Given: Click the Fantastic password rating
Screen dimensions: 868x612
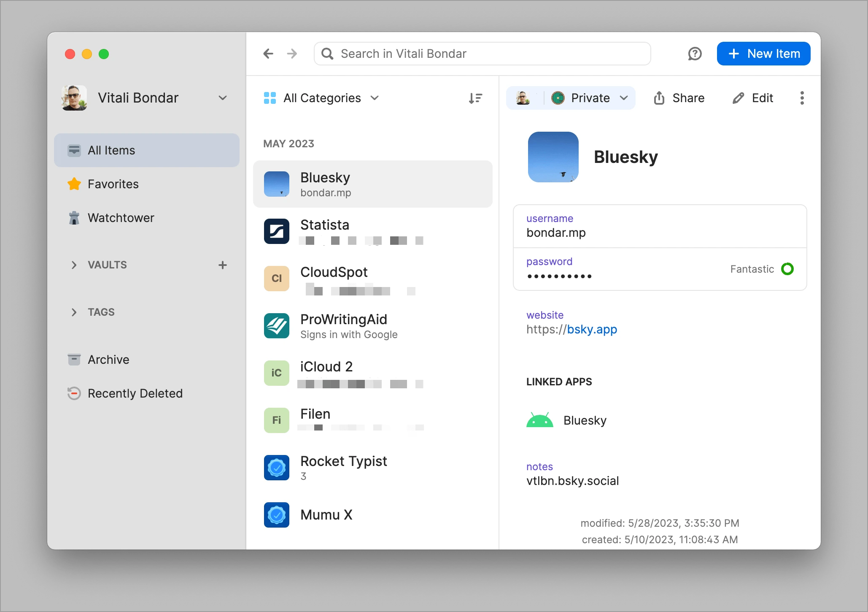Looking at the screenshot, I should (x=752, y=269).
